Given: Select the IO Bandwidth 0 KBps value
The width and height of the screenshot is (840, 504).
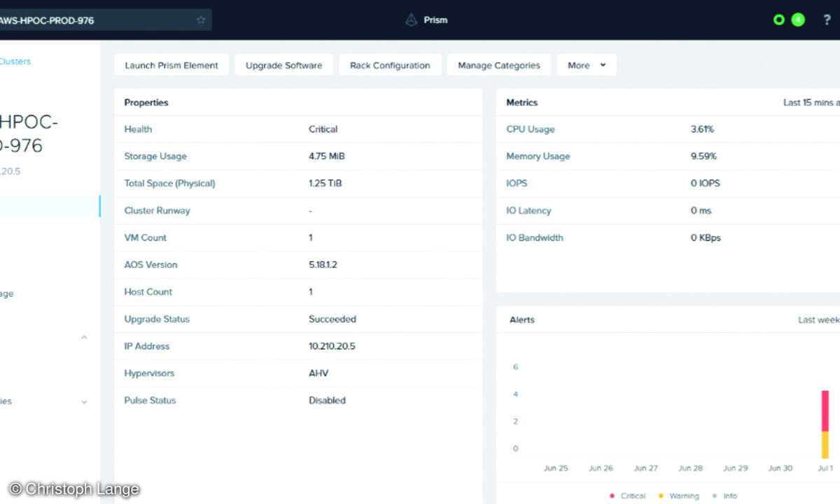Looking at the screenshot, I should click(706, 238).
